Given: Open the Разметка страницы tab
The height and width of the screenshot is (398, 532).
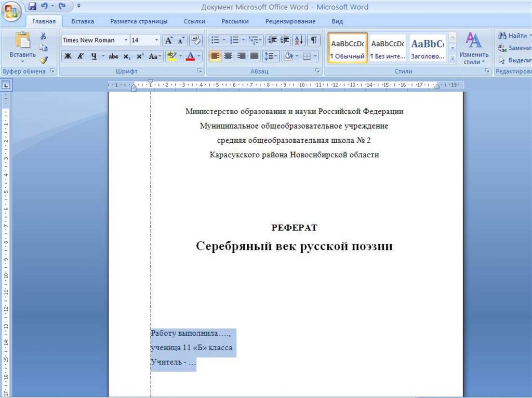Looking at the screenshot, I should [x=139, y=21].
